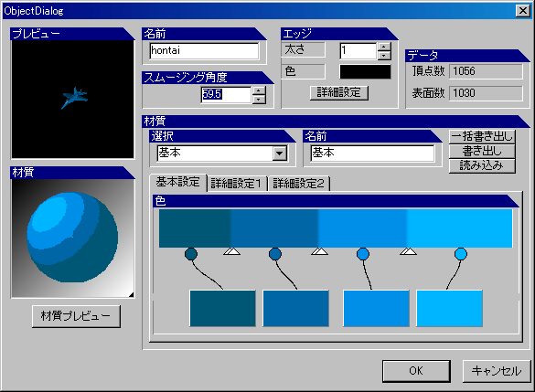Switch to the 詳細設定2 tab
This screenshot has width=535, height=392.
tap(298, 184)
